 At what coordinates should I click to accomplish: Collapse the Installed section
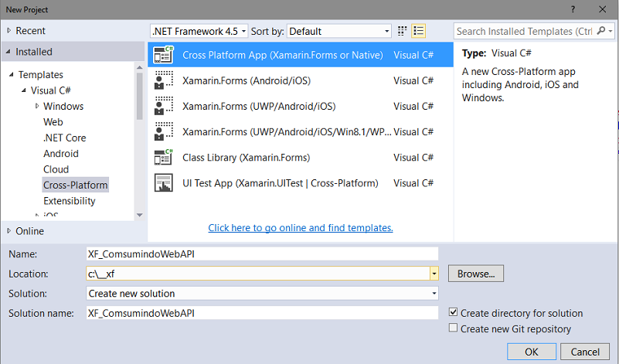[x=9, y=52]
